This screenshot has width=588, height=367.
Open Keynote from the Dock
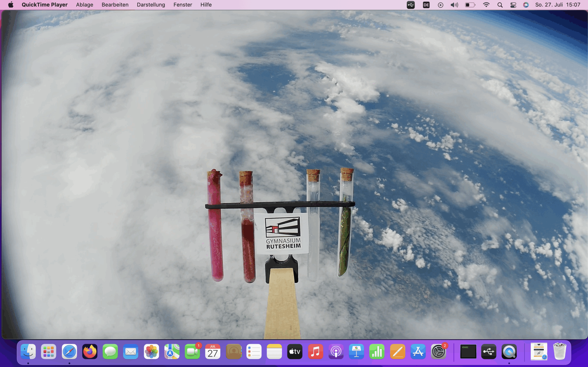point(356,351)
